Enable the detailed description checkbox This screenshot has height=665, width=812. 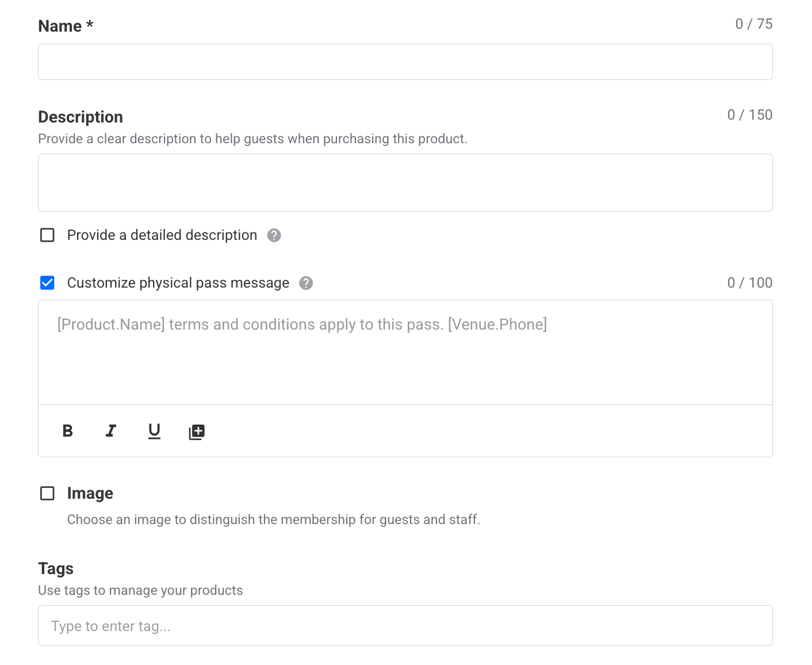click(x=47, y=235)
